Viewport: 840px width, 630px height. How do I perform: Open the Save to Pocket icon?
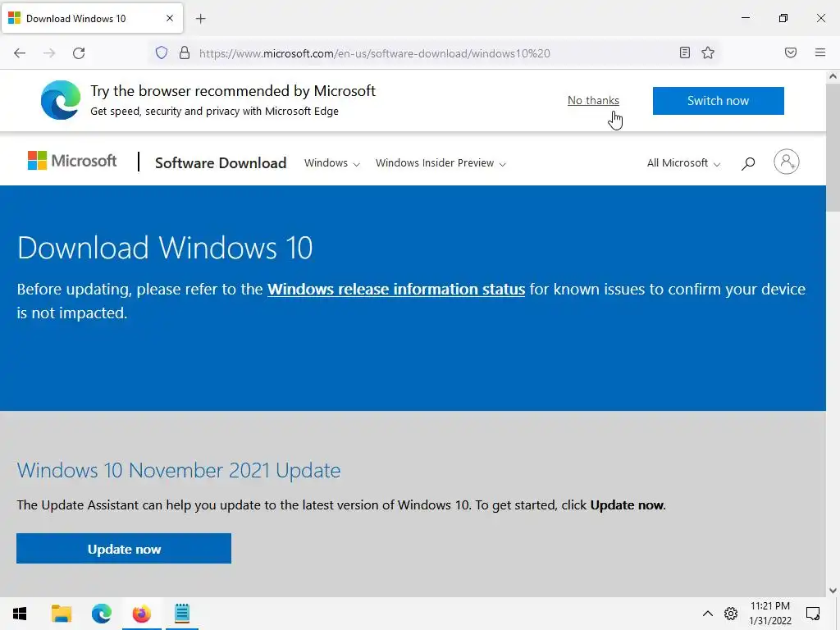790,52
